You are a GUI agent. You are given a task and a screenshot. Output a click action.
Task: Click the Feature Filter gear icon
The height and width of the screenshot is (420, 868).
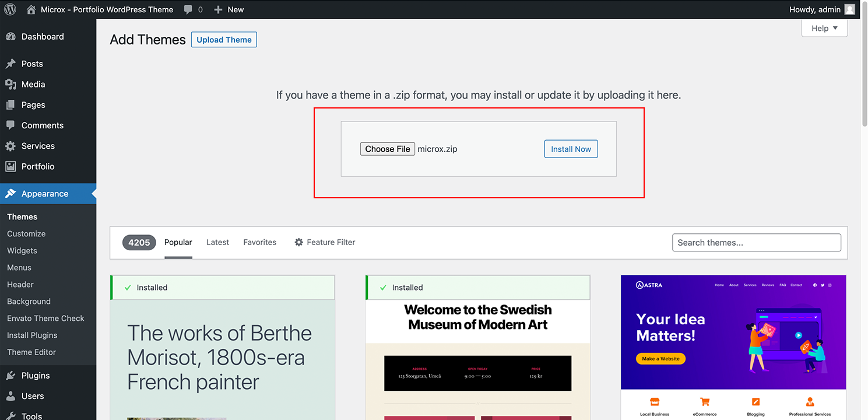pos(299,242)
